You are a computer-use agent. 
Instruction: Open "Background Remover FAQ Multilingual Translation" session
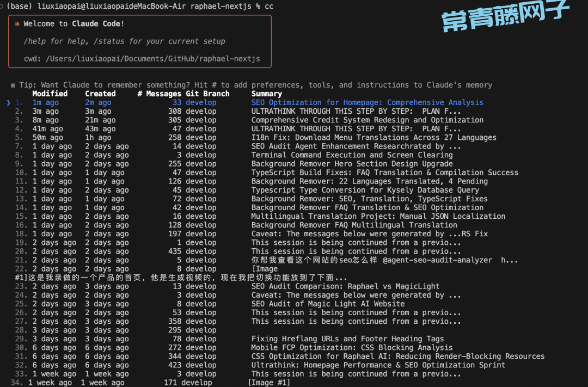pos(236,225)
